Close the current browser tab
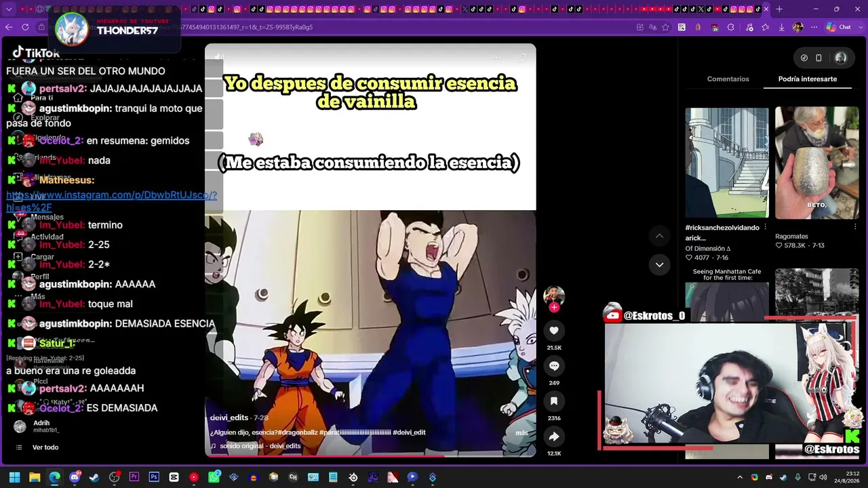 pyautogui.click(x=766, y=9)
